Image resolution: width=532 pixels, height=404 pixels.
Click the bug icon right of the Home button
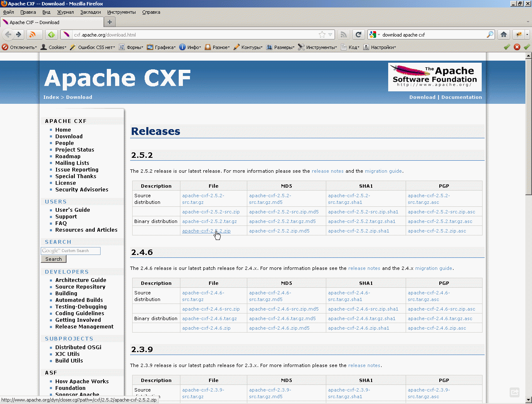point(519,34)
